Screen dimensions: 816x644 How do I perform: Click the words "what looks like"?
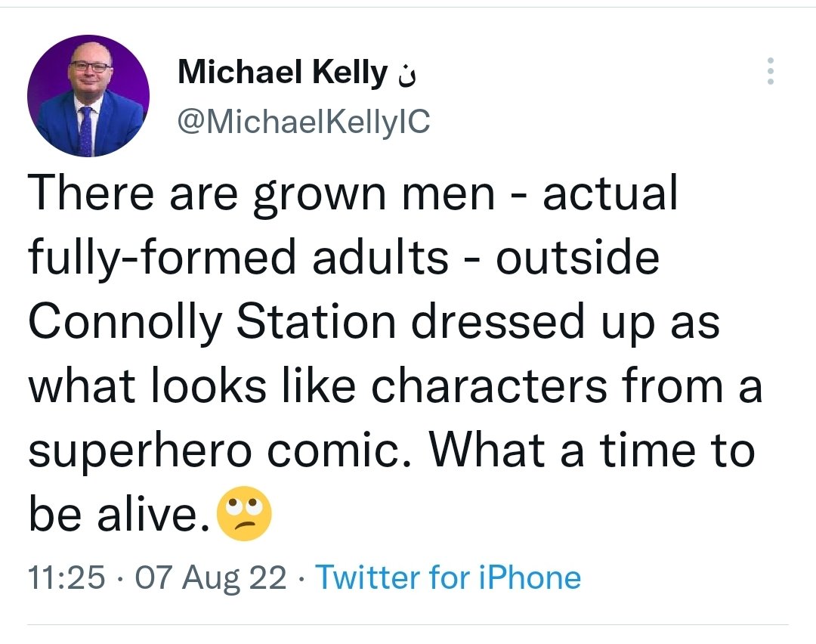(x=195, y=386)
